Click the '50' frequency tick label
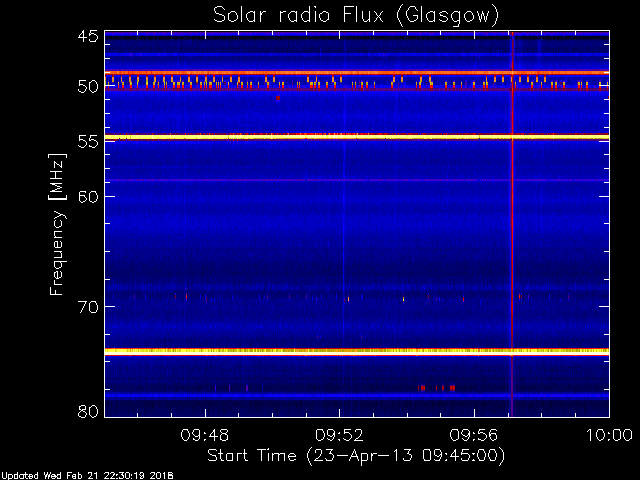640x480 pixels. point(88,87)
